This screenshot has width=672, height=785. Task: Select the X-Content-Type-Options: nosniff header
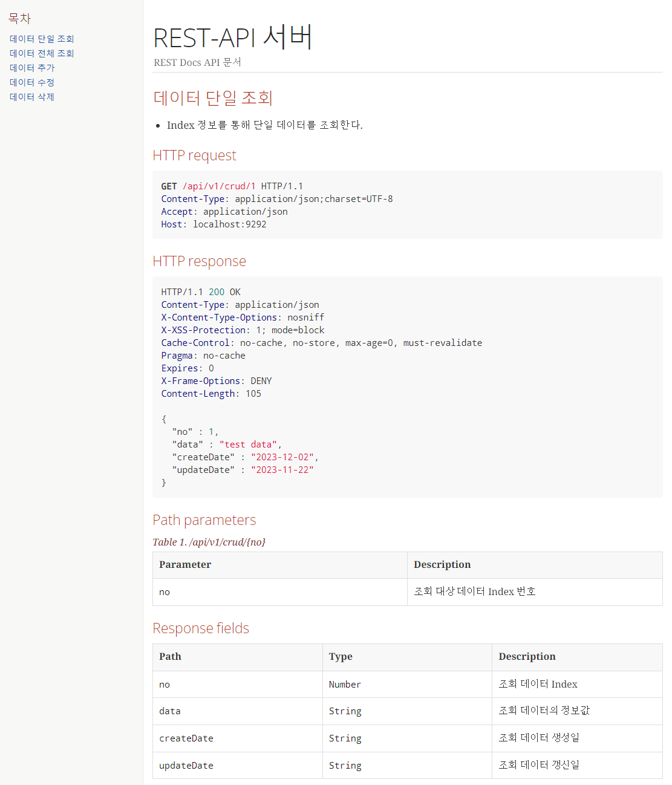pyautogui.click(x=243, y=318)
